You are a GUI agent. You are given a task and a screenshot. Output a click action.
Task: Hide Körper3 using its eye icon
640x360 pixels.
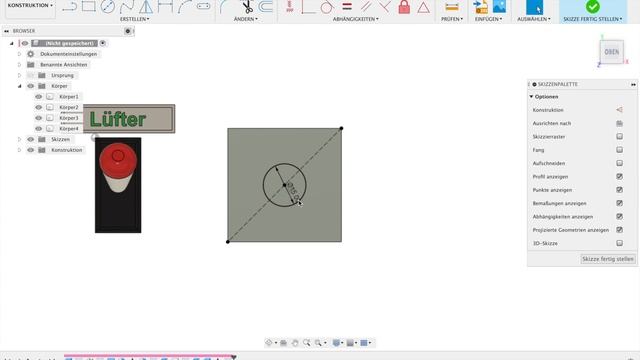pyautogui.click(x=39, y=118)
